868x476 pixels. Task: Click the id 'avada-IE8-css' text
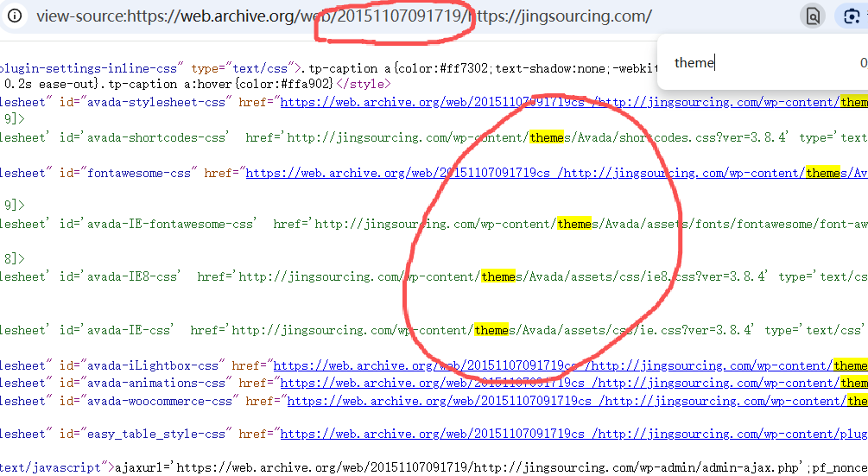point(133,276)
